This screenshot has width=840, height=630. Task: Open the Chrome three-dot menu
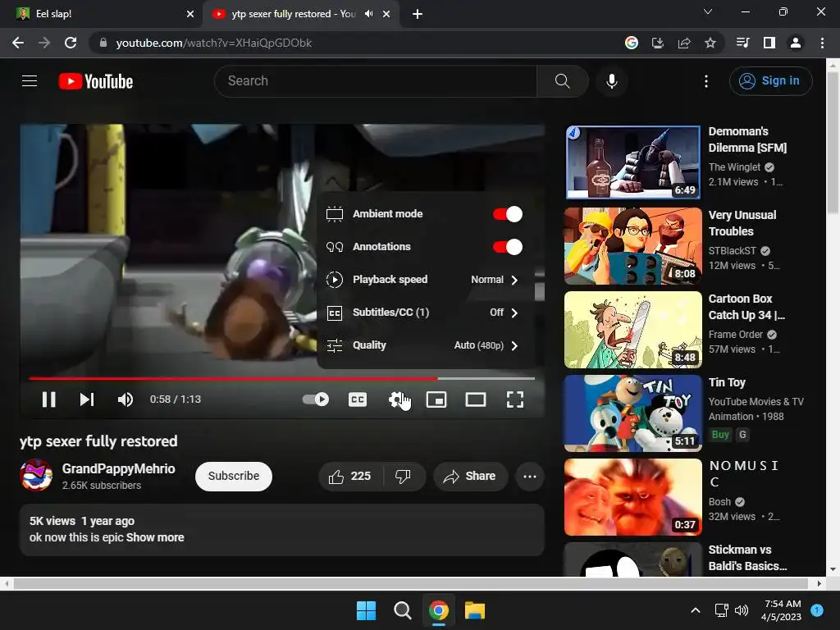[x=822, y=43]
